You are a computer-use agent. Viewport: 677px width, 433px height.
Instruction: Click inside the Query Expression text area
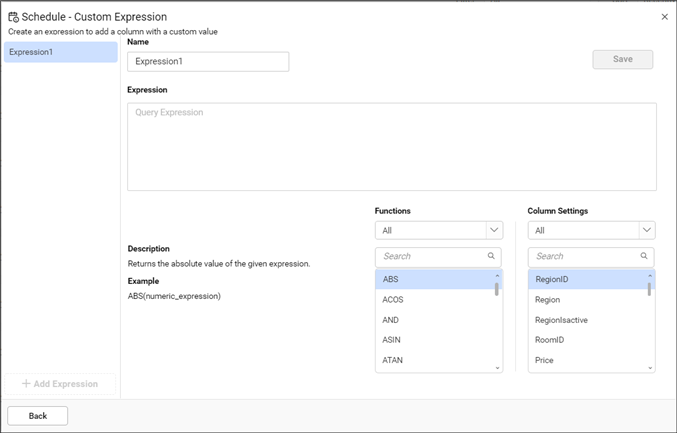coord(391,146)
